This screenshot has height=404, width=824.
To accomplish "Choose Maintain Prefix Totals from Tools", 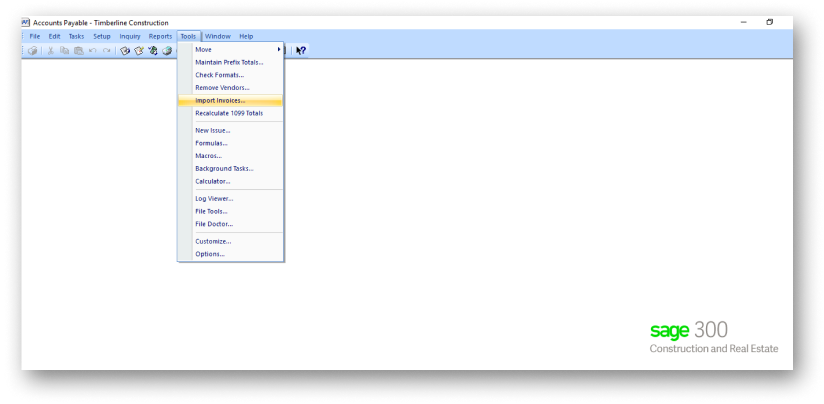I will coord(229,62).
